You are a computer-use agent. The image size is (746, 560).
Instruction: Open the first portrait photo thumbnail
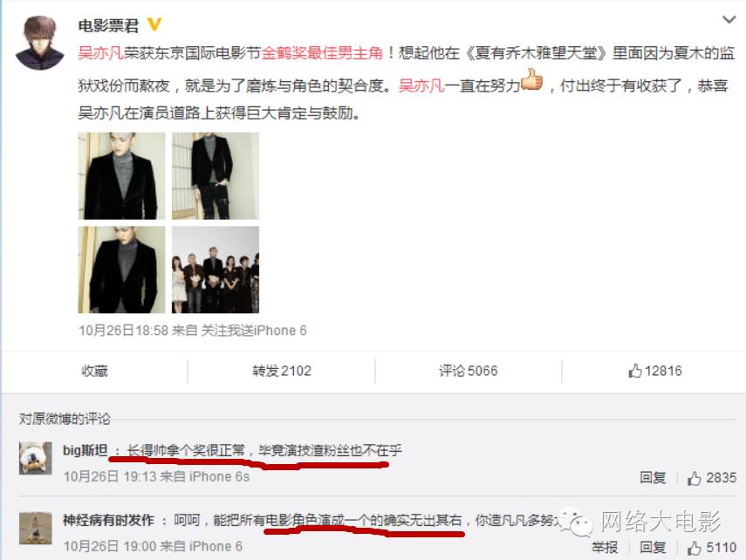click(122, 175)
